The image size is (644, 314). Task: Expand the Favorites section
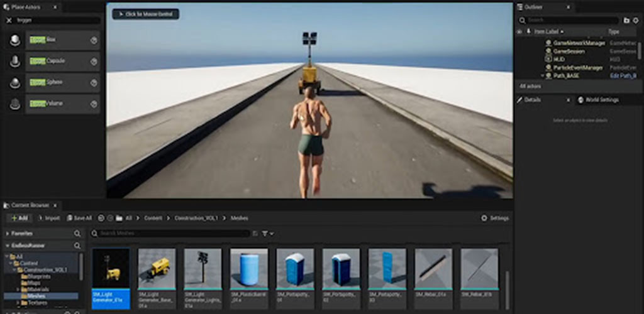(8, 234)
